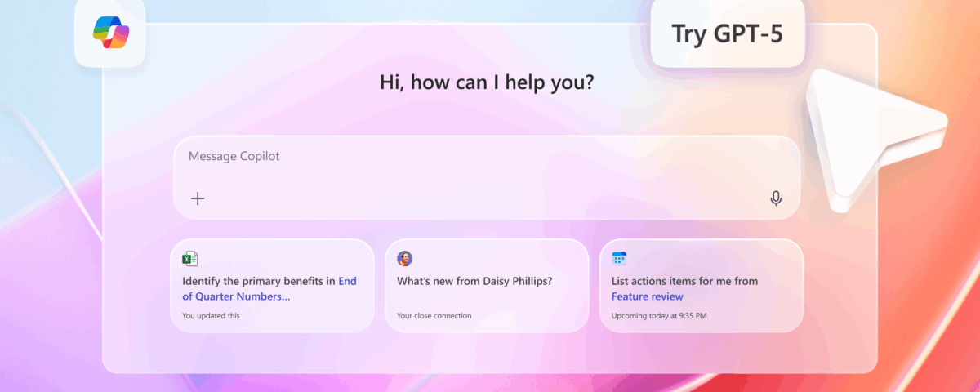Select "Identify the primary benefits" suggestion card
The width and height of the screenshot is (980, 392).
[x=272, y=286]
